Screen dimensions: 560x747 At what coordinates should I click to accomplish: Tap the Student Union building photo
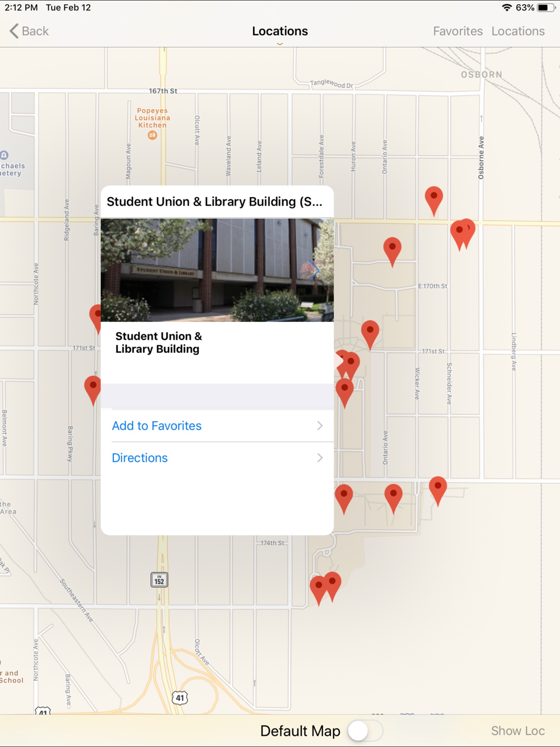217,270
